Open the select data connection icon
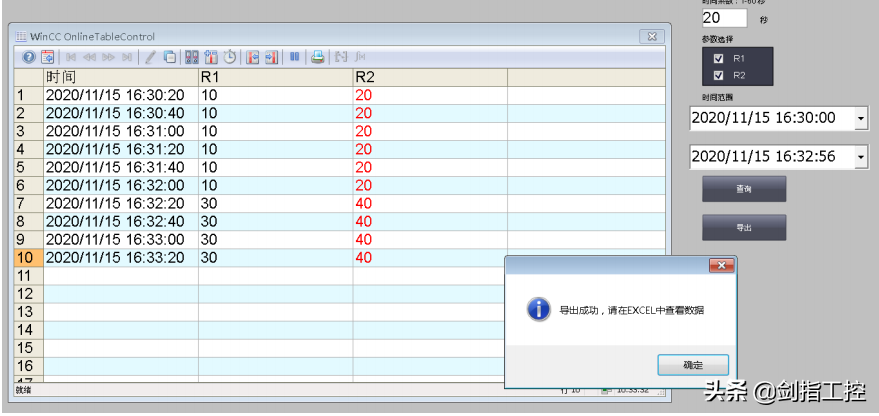The image size is (879, 416). [191, 57]
